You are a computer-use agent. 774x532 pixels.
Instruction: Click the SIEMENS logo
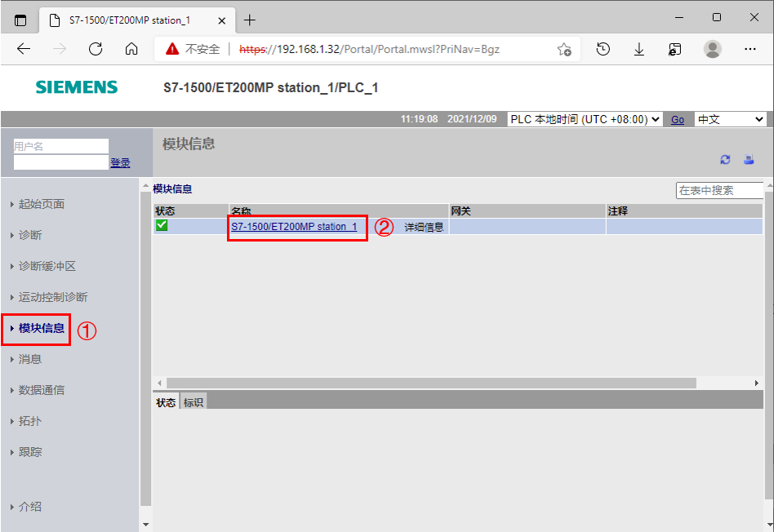77,87
